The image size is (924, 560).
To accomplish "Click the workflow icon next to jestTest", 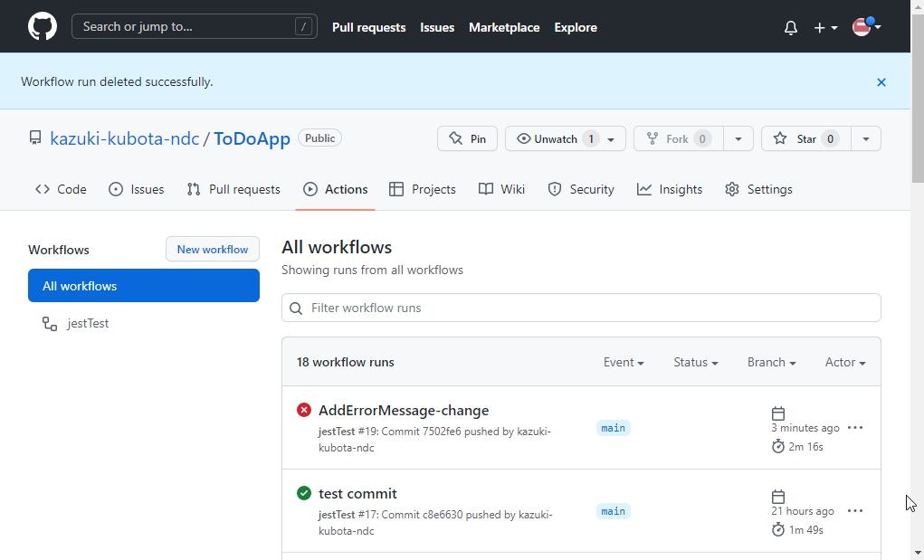I will (50, 323).
